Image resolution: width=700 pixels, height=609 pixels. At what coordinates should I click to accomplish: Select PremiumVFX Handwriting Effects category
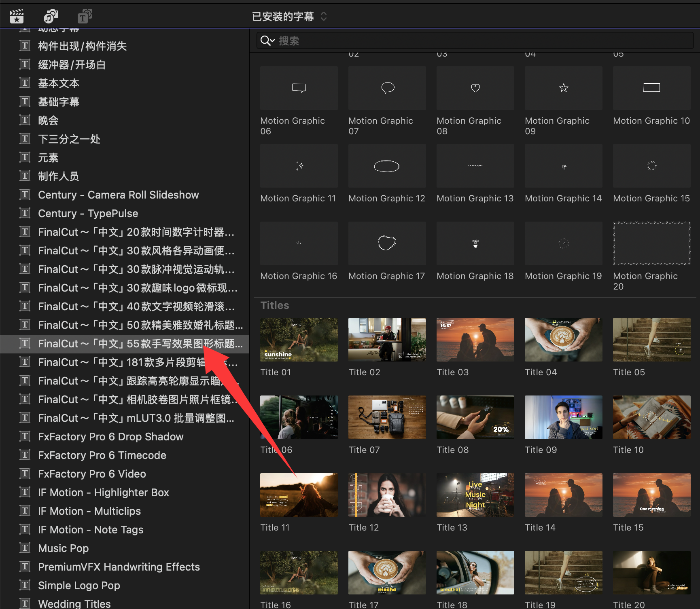(x=119, y=567)
